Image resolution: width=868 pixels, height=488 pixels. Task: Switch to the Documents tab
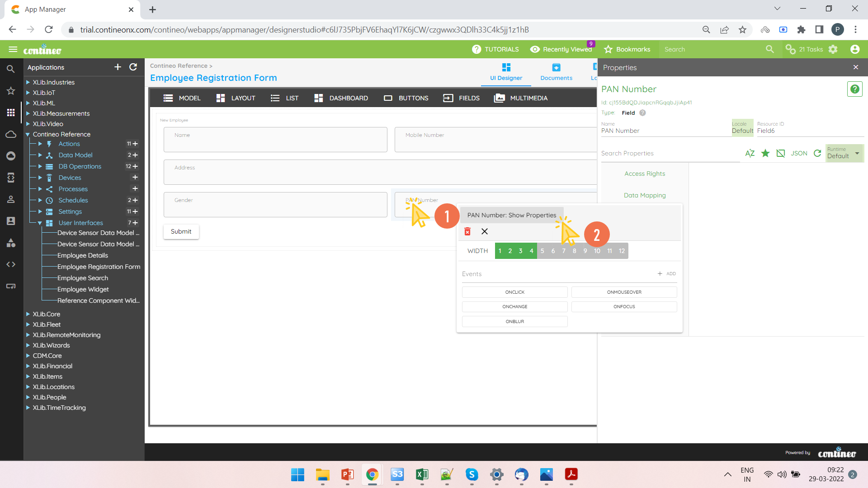pos(556,72)
